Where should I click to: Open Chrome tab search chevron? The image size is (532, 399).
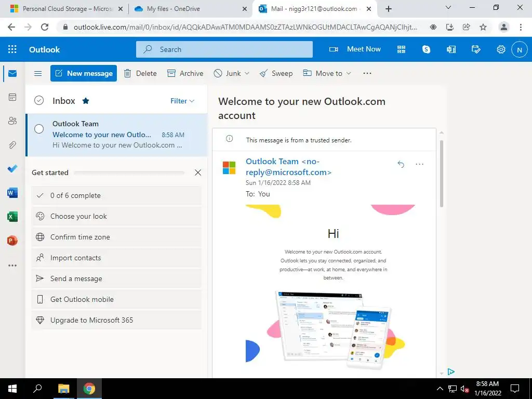pos(448,7)
